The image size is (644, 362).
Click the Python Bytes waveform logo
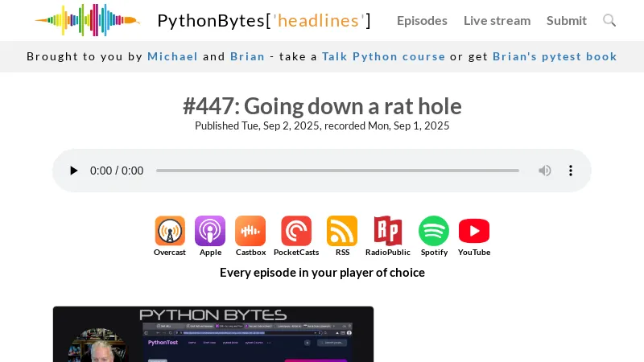[87, 20]
